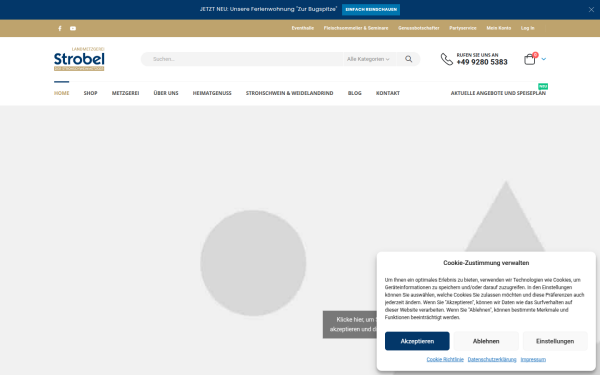The image size is (600, 375).
Task: Open the Shop menu item
Action: coord(90,93)
